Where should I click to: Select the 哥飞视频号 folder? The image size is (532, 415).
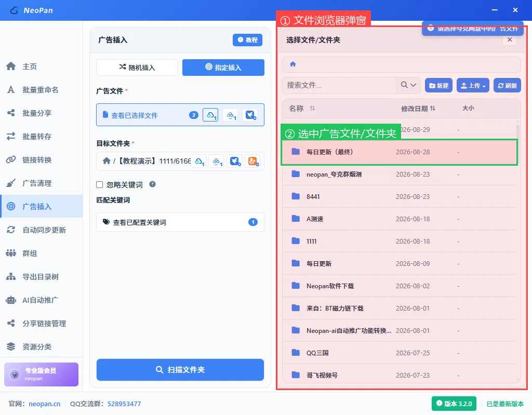pos(399,376)
